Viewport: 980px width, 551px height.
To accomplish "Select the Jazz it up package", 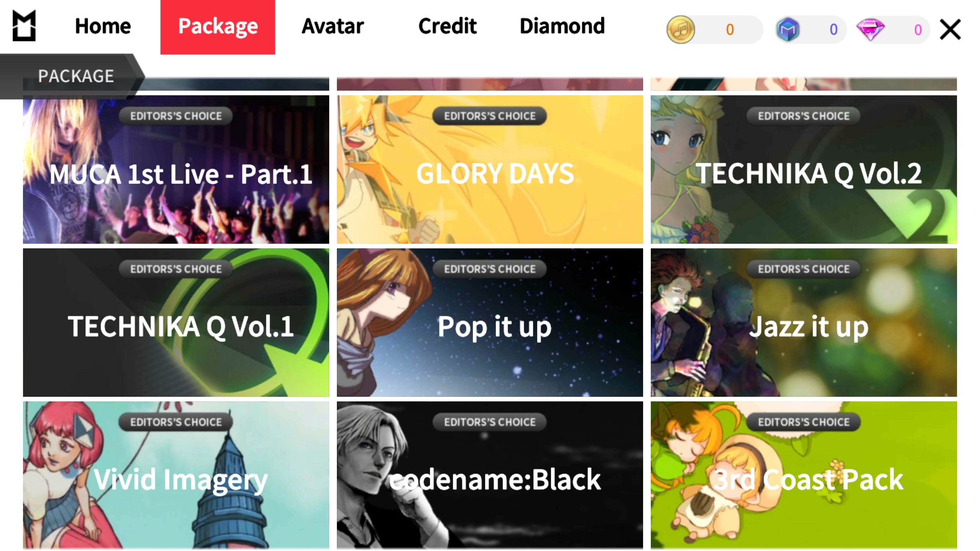I will (x=804, y=323).
